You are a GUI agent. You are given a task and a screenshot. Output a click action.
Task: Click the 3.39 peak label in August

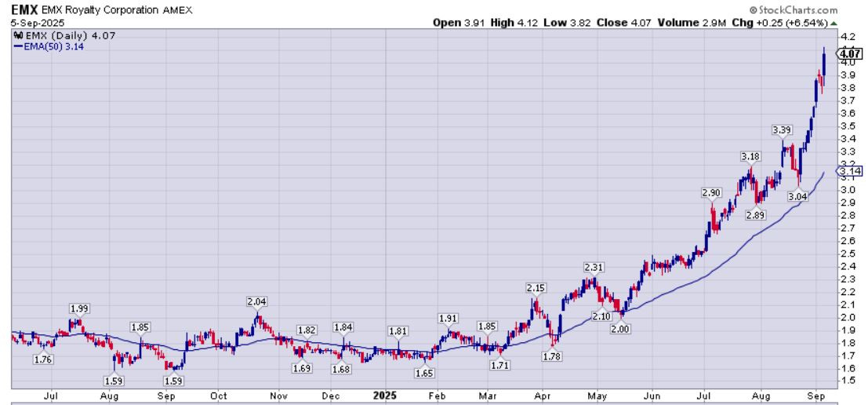[783, 130]
